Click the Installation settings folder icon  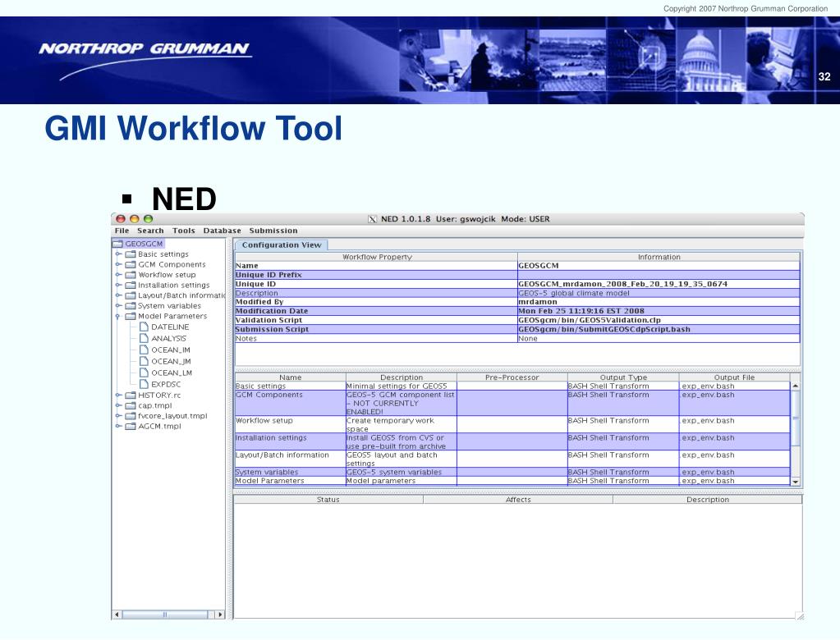(131, 286)
